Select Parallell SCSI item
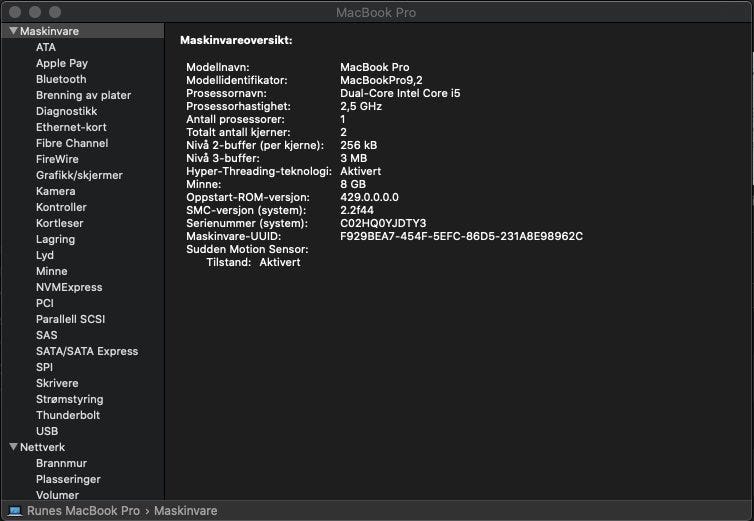The width and height of the screenshot is (754, 521). (70, 319)
